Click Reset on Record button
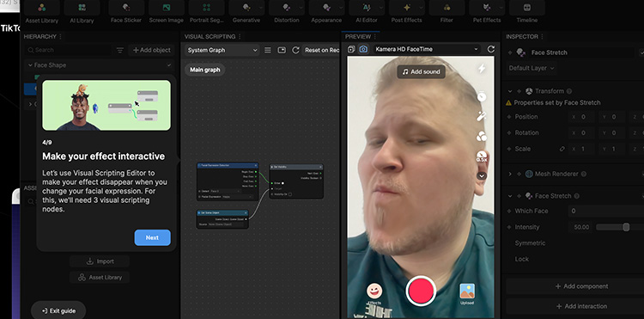644x319 pixels. (321, 50)
